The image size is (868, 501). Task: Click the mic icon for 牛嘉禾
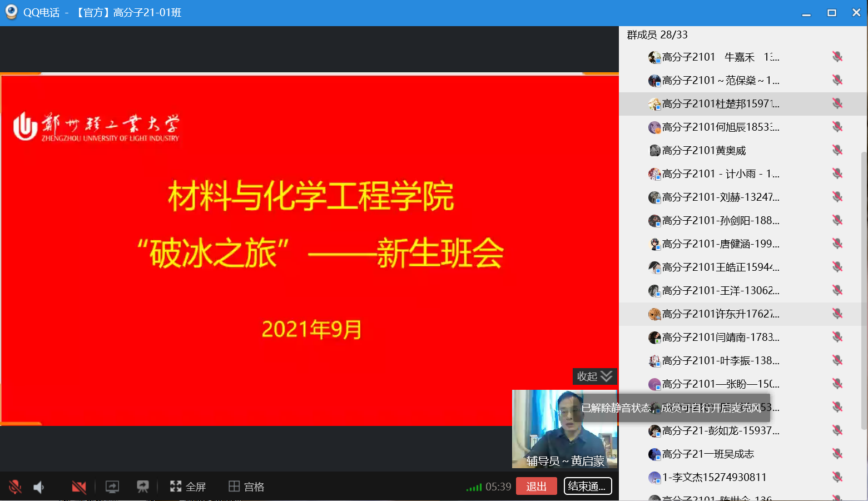pyautogui.click(x=837, y=57)
